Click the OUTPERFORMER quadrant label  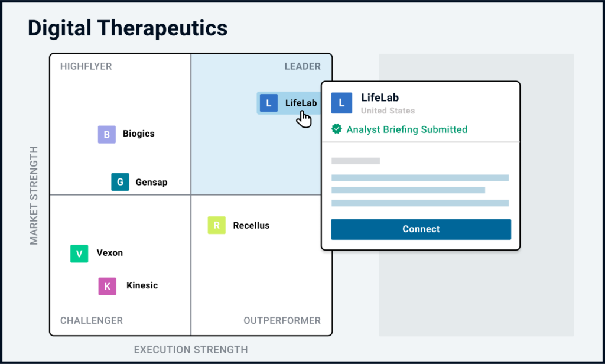tap(282, 320)
